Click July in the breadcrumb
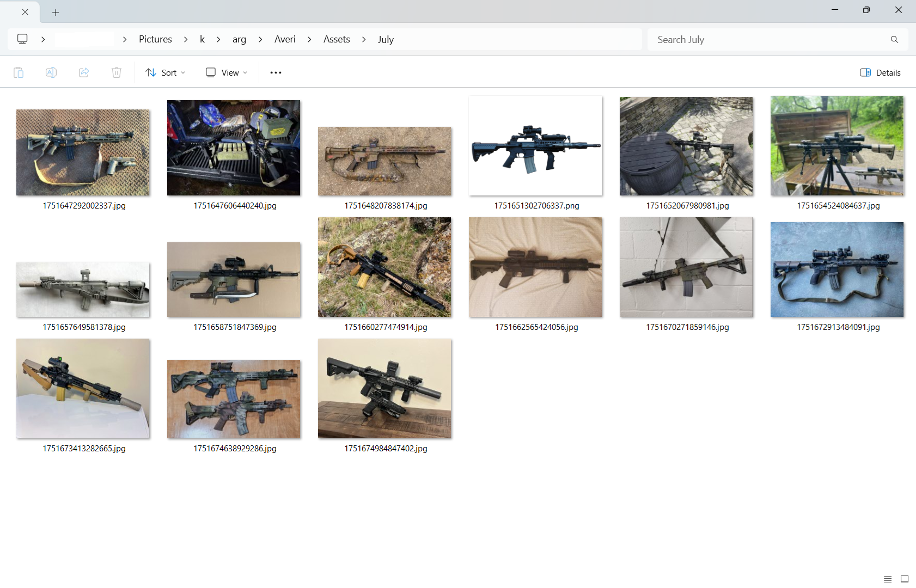 [386, 39]
